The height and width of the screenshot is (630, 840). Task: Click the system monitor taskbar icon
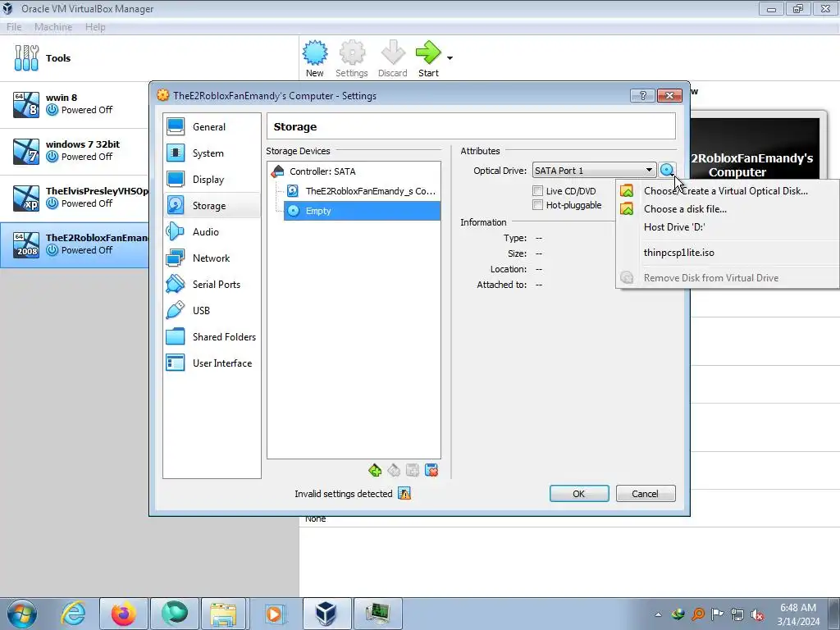377,614
